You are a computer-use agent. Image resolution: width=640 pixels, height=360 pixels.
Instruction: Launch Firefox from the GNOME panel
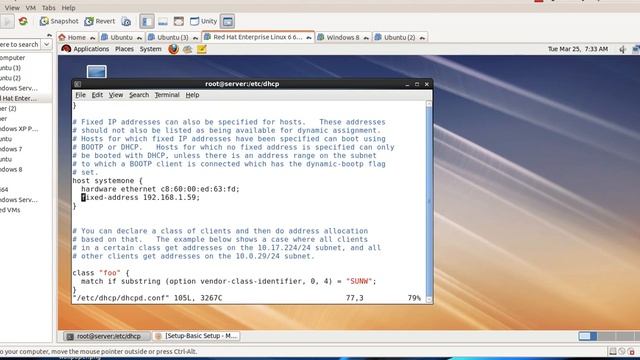(x=173, y=49)
